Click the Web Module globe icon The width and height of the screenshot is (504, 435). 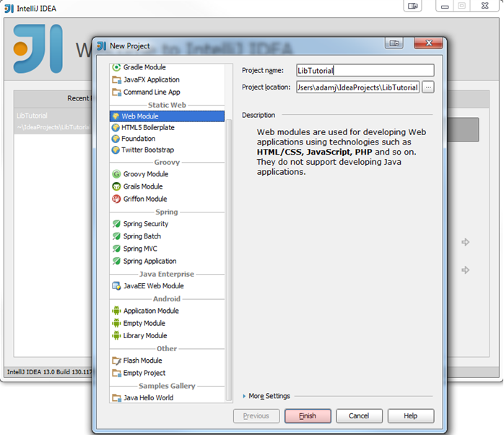116,116
